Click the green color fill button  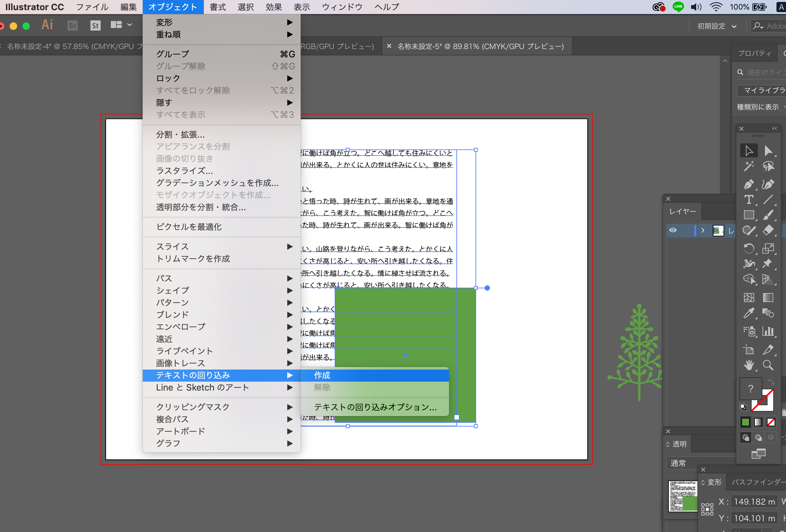[745, 422]
